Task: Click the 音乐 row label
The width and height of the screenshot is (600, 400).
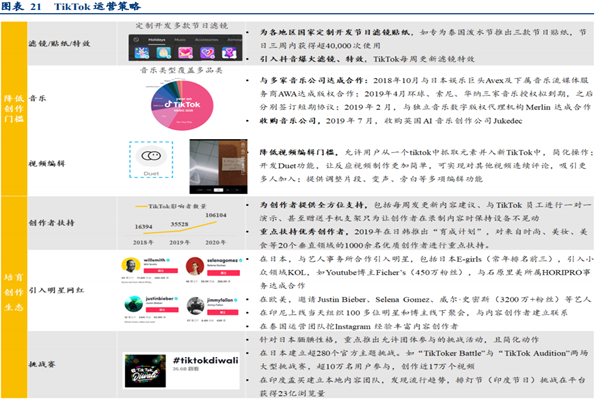Action: click(37, 98)
